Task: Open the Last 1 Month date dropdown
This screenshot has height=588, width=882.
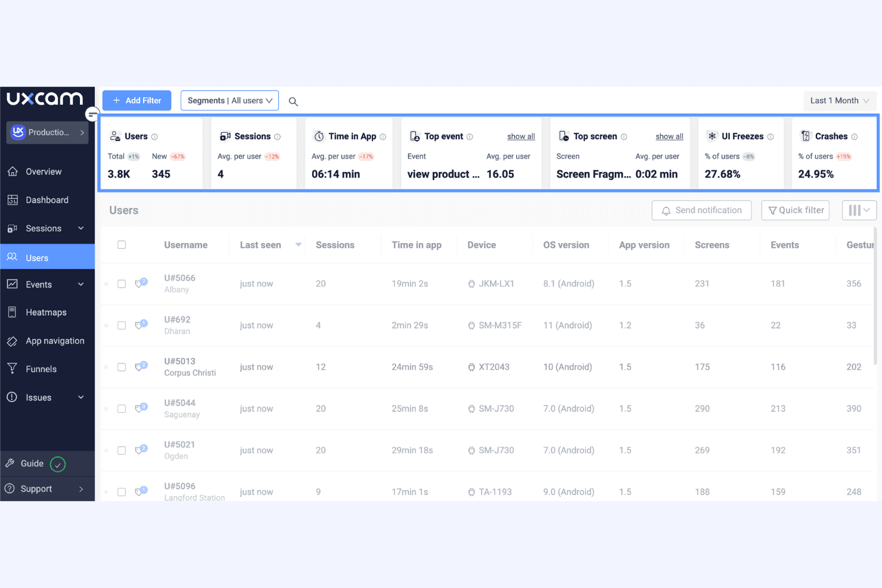Action: pos(839,101)
